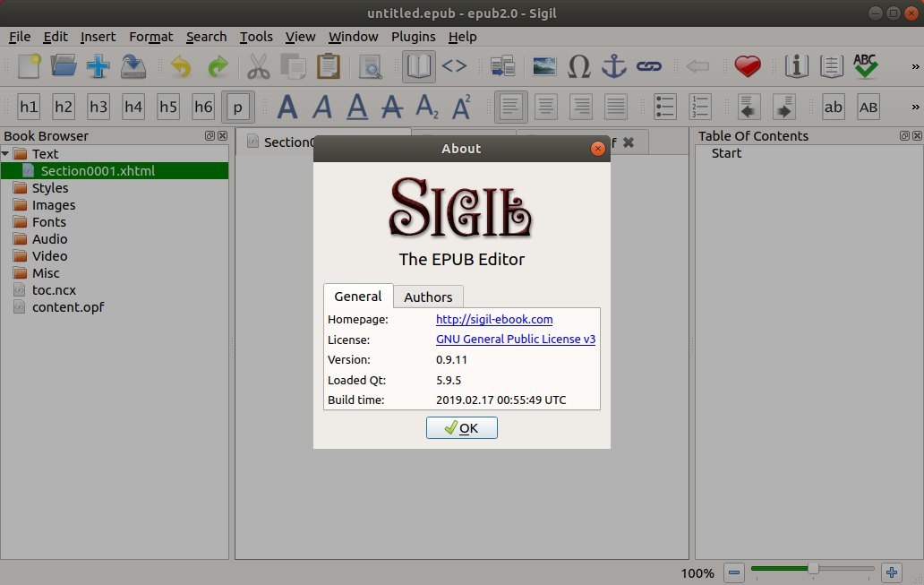Toggle underline text formatting
Viewport: 924px width, 585px height.
(x=357, y=107)
